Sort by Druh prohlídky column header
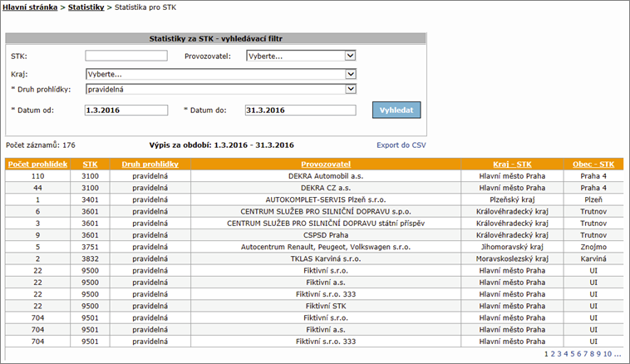The image size is (630, 364). pos(150,164)
